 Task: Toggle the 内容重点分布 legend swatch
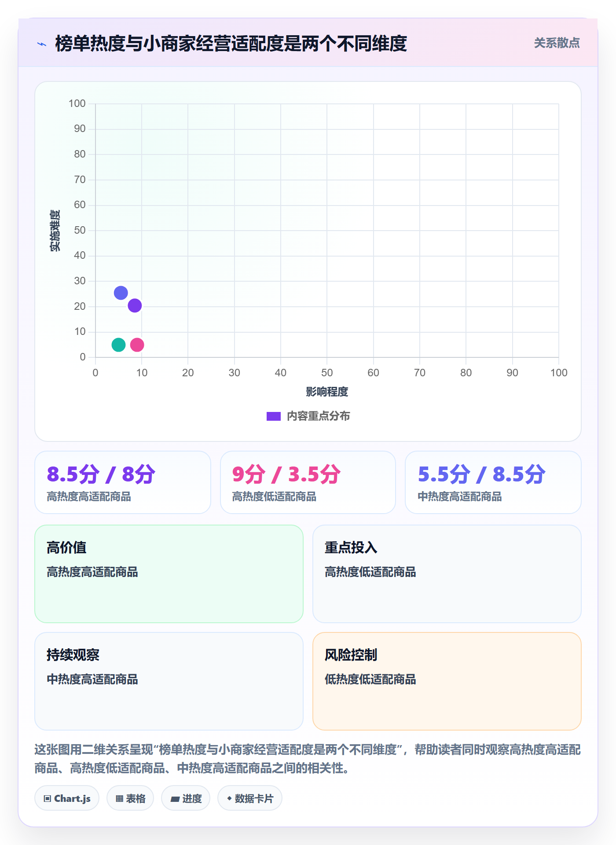(x=274, y=416)
